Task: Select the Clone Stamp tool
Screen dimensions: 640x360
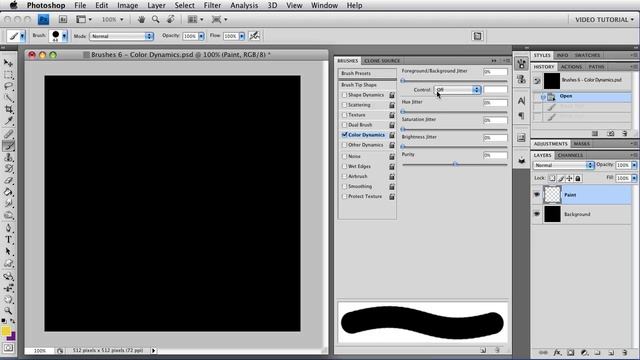Action: pos(8,158)
